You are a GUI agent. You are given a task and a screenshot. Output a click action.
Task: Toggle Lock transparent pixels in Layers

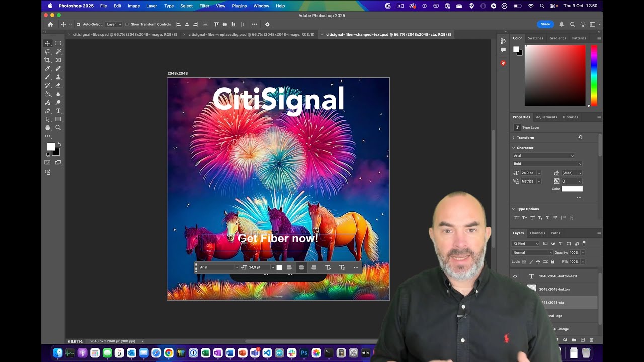pyautogui.click(x=524, y=262)
